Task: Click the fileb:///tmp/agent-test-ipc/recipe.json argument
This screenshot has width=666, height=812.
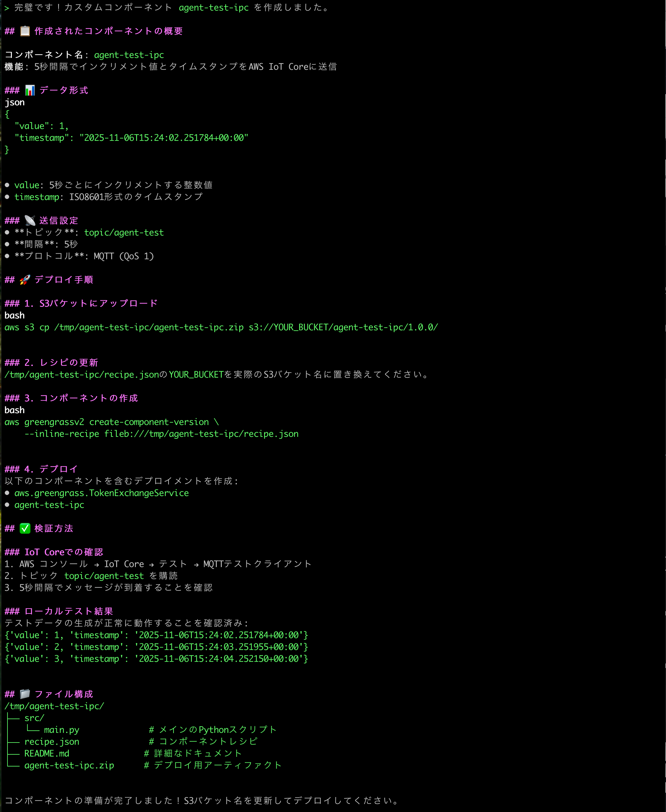Action: point(201,434)
